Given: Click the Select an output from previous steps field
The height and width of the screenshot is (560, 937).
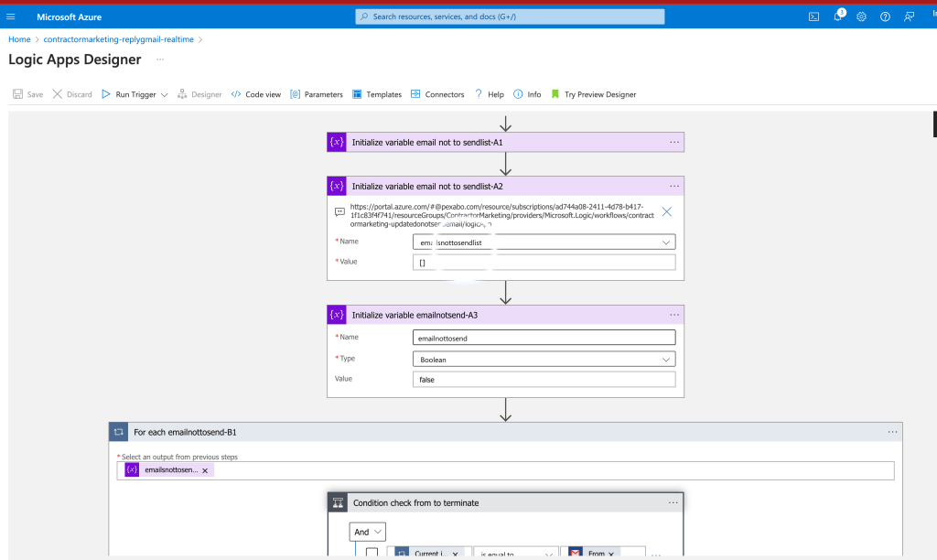Looking at the screenshot, I should click(505, 470).
